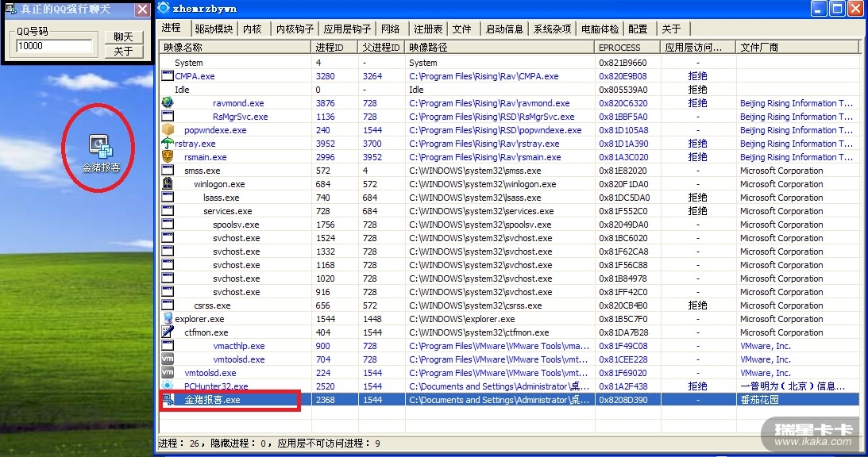Select the svchost.exe row with PID 916
This screenshot has width=868, height=457.
[x=509, y=291]
